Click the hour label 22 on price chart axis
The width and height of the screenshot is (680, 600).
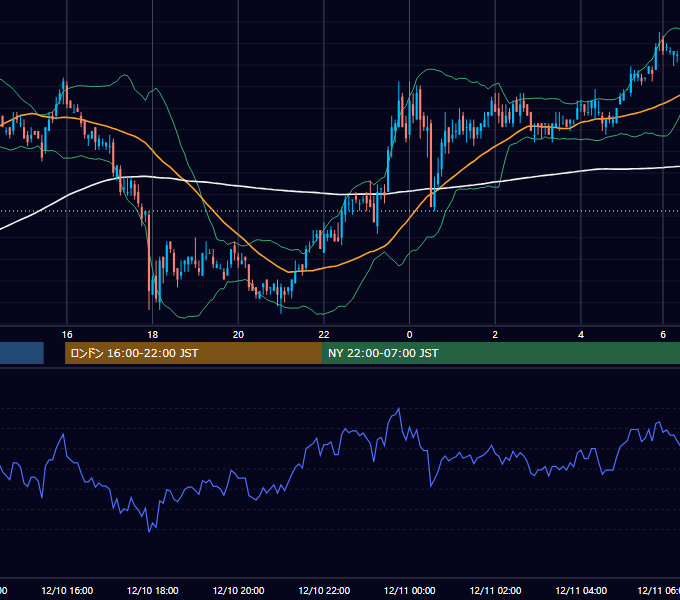click(x=324, y=335)
